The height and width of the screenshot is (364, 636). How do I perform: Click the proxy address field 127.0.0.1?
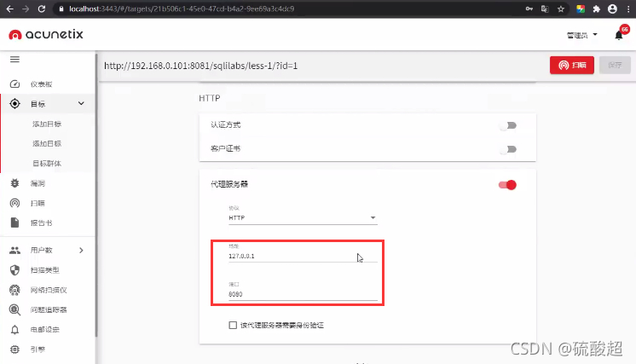tap(303, 256)
